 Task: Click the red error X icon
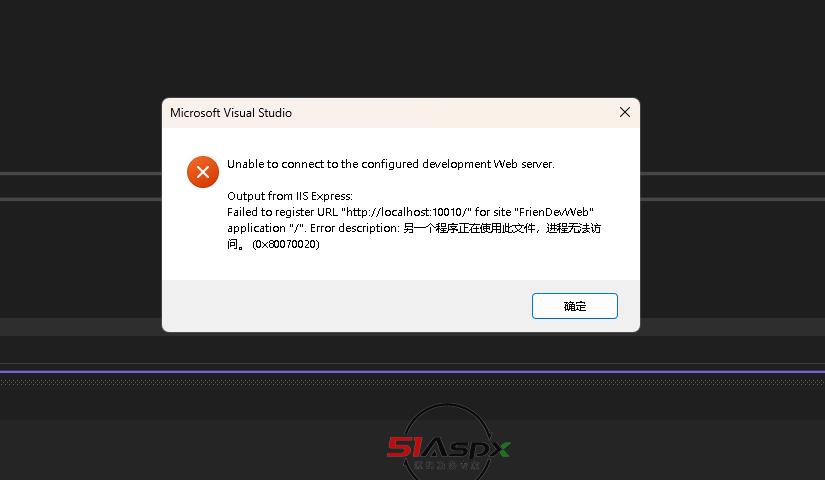pos(203,172)
